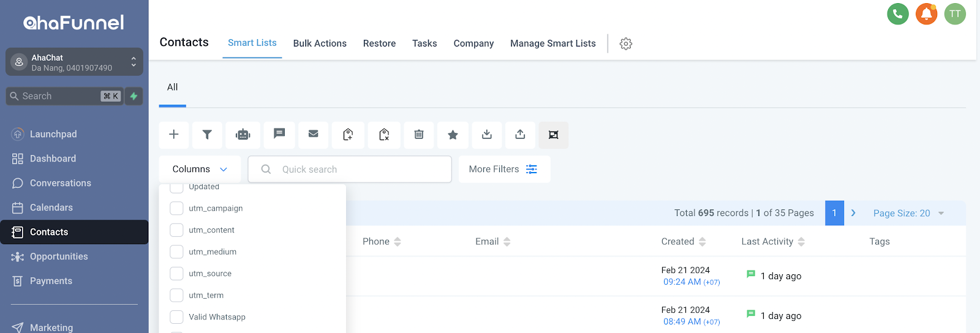Click the page 1 button
980x333 pixels.
tap(834, 213)
